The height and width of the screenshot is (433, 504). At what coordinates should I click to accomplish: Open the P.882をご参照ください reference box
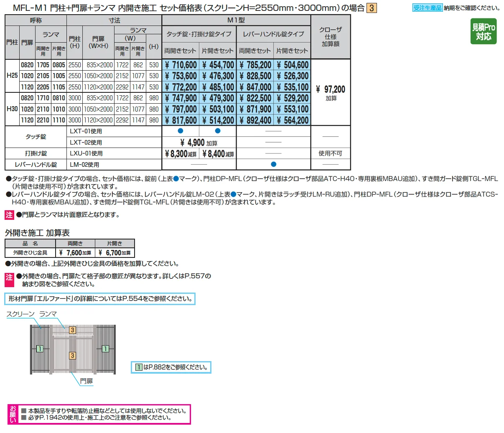(171, 367)
